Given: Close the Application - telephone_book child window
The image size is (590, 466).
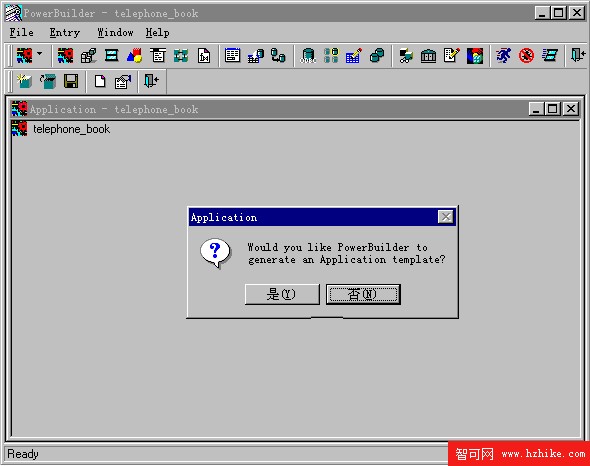Looking at the screenshot, I should coord(571,109).
